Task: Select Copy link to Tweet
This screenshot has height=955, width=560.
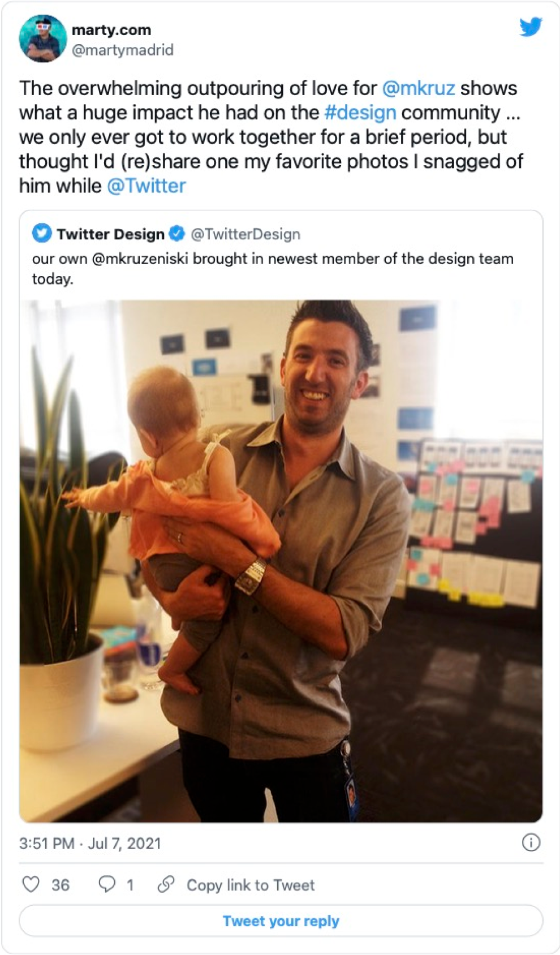Action: (251, 885)
